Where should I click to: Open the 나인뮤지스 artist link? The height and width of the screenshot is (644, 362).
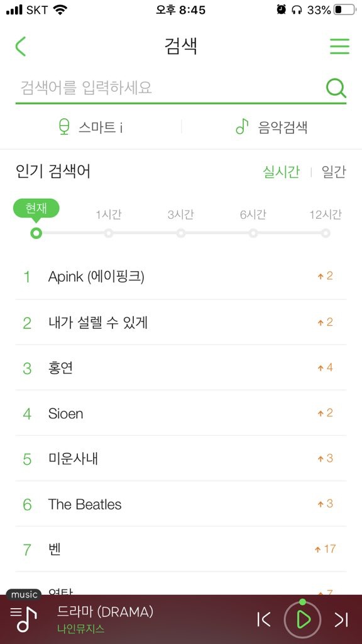coord(81,629)
